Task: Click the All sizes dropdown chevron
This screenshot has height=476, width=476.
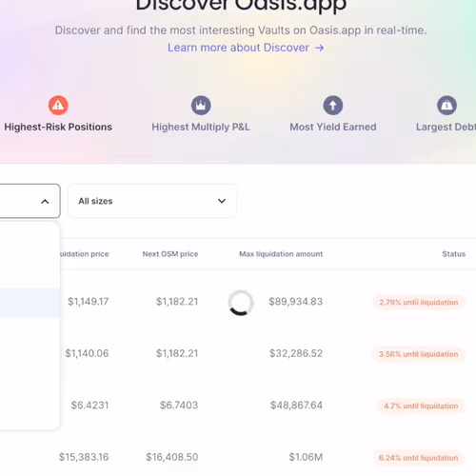Action: pyautogui.click(x=222, y=201)
